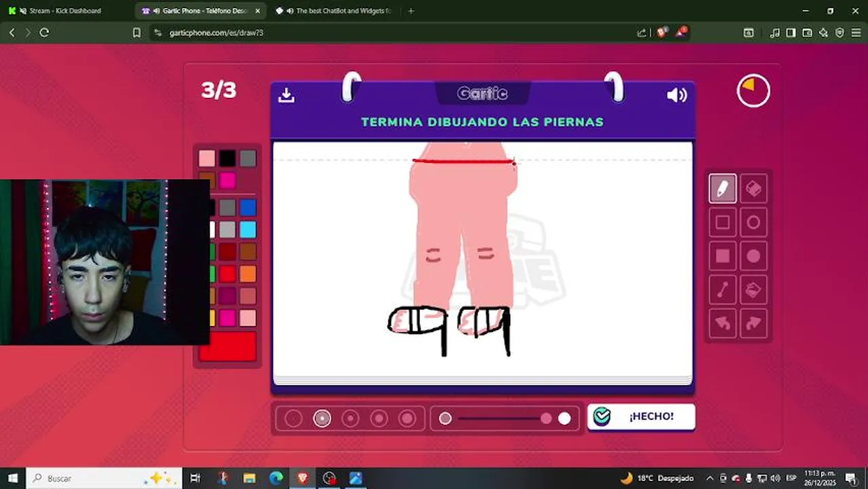Choose the outlined ellipse tool
This screenshot has height=489, width=868.
tap(754, 222)
